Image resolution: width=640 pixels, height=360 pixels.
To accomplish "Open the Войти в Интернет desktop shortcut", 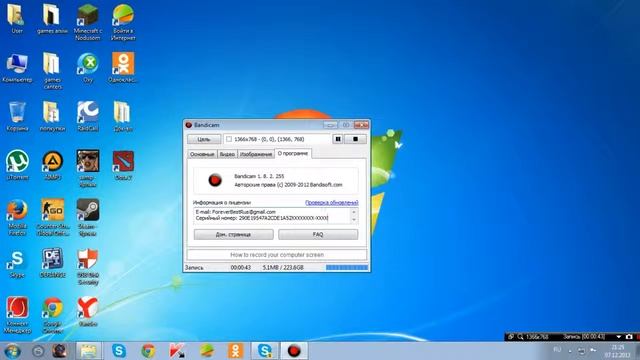I will pyautogui.click(x=123, y=22).
